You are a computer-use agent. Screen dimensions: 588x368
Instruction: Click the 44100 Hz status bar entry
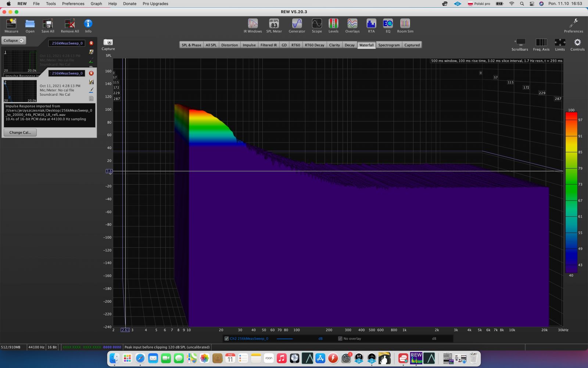(x=36, y=347)
